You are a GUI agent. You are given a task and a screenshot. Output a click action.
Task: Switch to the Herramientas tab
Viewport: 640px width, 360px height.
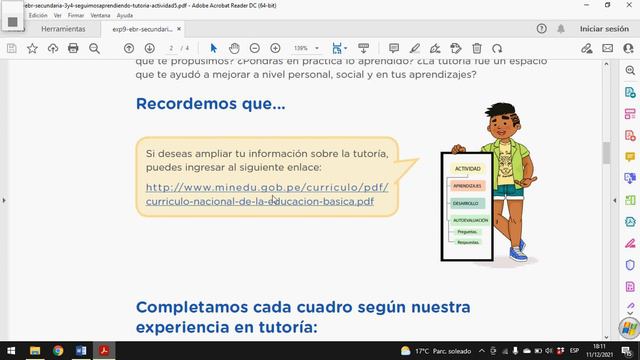tap(63, 29)
